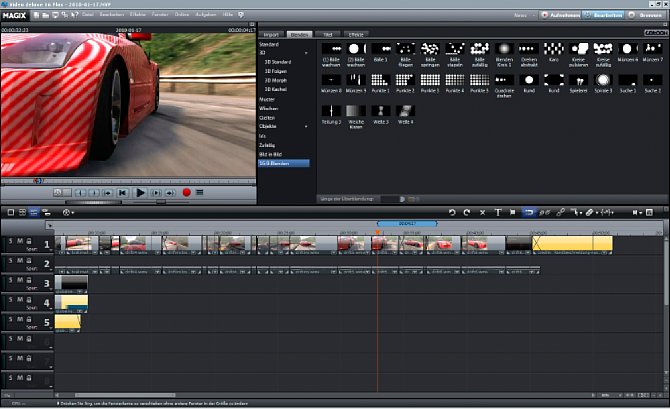Image resolution: width=670 pixels, height=409 pixels.
Task: Click the transition length input field
Action: [390, 199]
